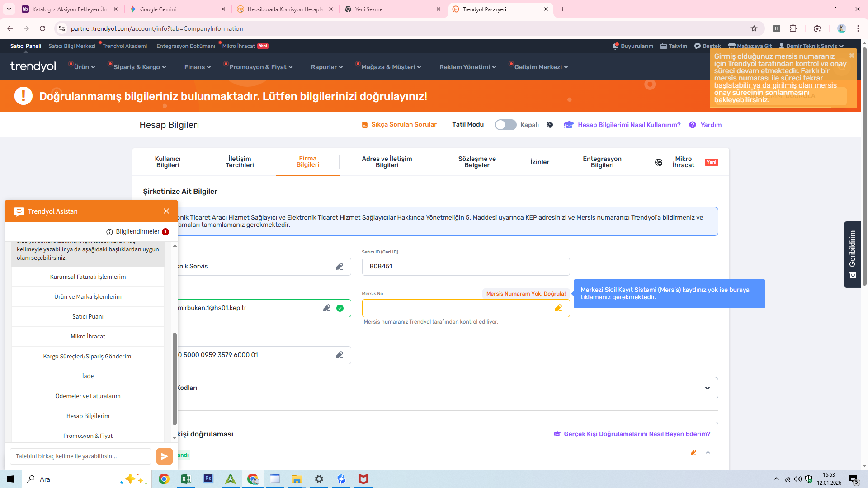
Task: Open the Geribildirim feedback tab
Action: (x=853, y=254)
